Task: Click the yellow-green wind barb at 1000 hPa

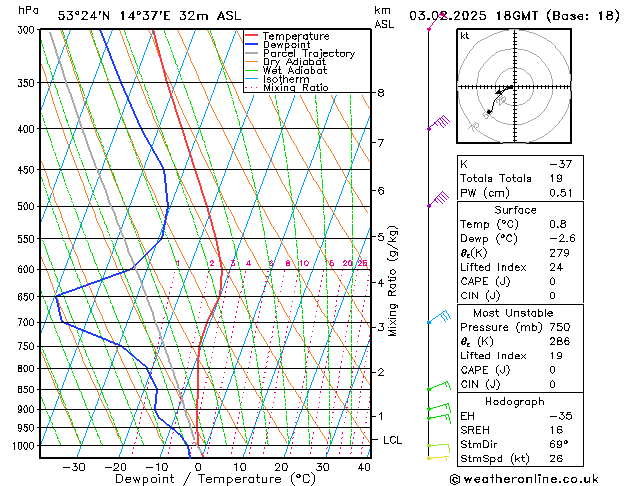Action: (438, 448)
